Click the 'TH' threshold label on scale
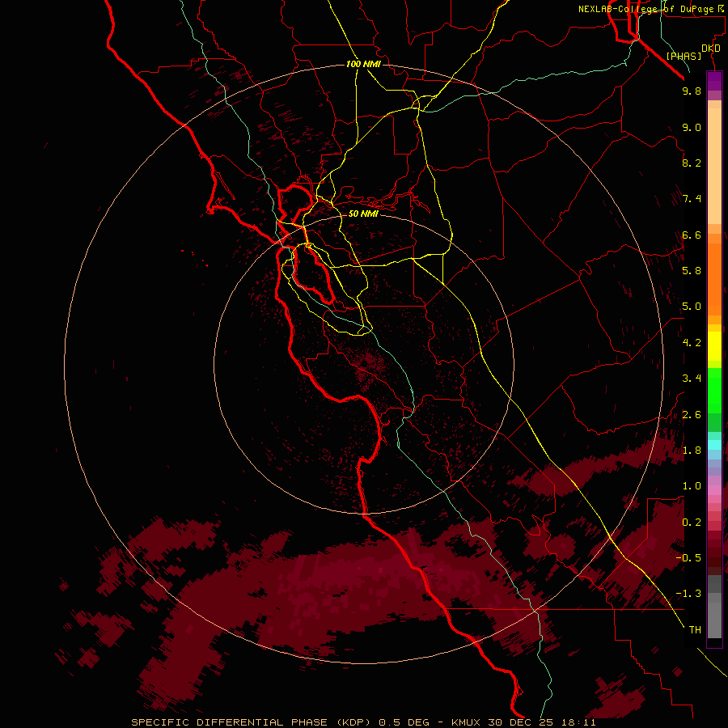The height and width of the screenshot is (728, 728). 695,630
